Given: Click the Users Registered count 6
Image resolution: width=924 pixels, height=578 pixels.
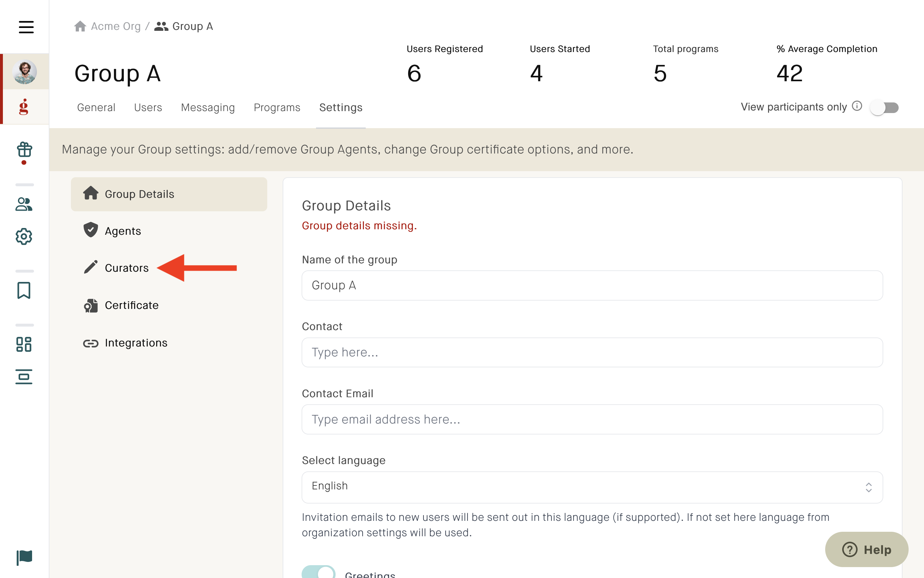Looking at the screenshot, I should (414, 74).
